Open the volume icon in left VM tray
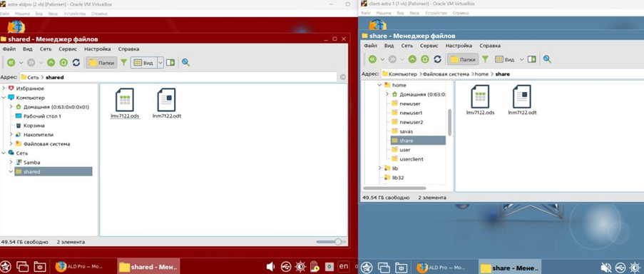The width and height of the screenshot is (644, 274). pos(270,267)
